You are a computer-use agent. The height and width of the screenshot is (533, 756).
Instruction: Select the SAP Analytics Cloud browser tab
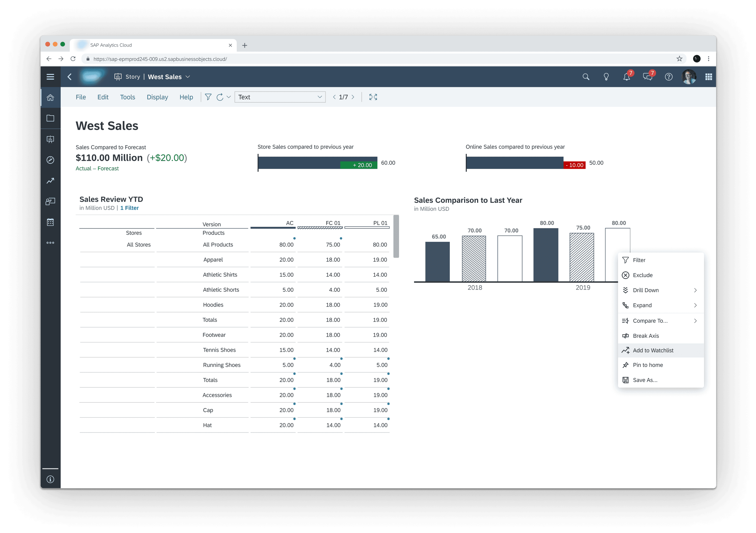[x=153, y=45]
